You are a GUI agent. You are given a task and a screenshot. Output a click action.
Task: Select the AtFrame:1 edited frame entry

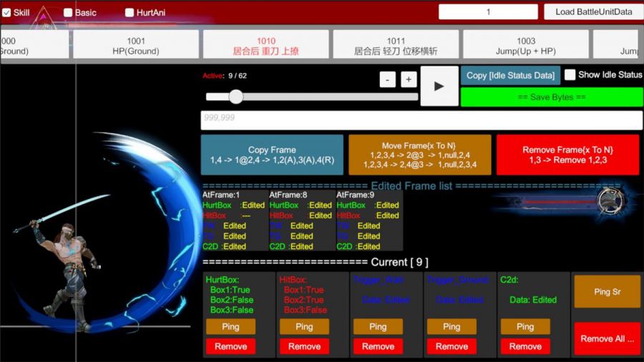(234, 220)
